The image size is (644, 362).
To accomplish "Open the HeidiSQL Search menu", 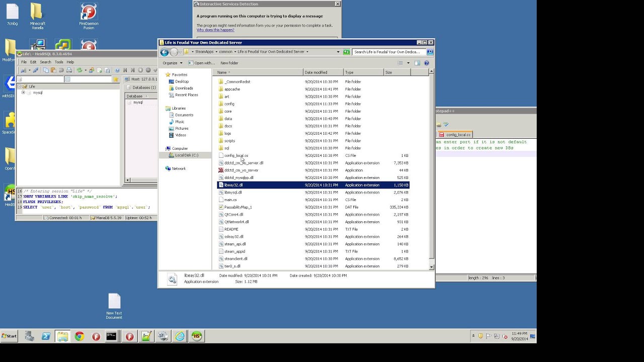I will 45,62.
